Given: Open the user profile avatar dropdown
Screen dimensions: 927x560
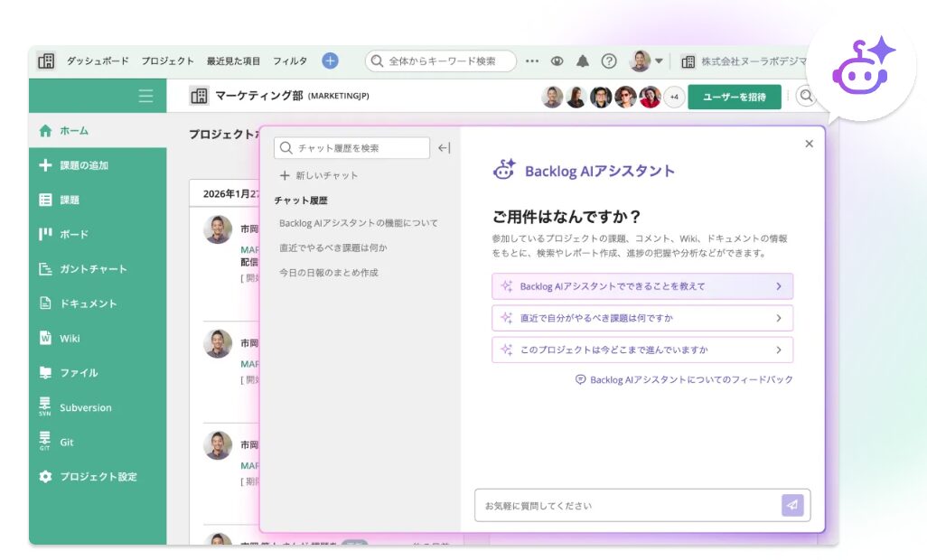Looking at the screenshot, I should pyautogui.click(x=646, y=61).
